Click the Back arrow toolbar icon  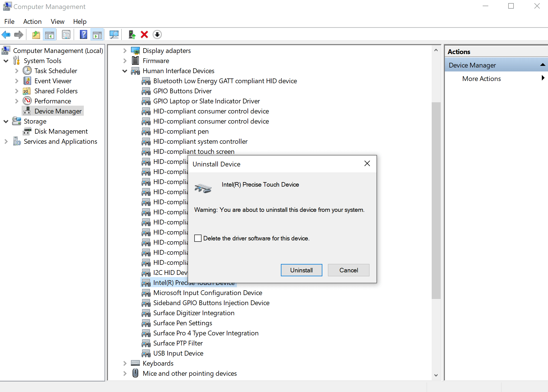(6, 35)
